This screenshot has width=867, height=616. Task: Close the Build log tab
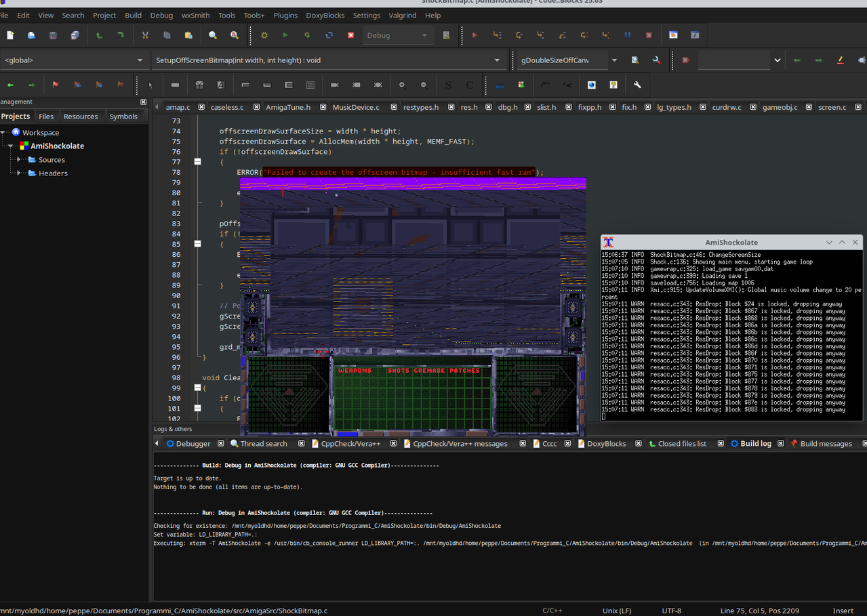click(x=781, y=444)
